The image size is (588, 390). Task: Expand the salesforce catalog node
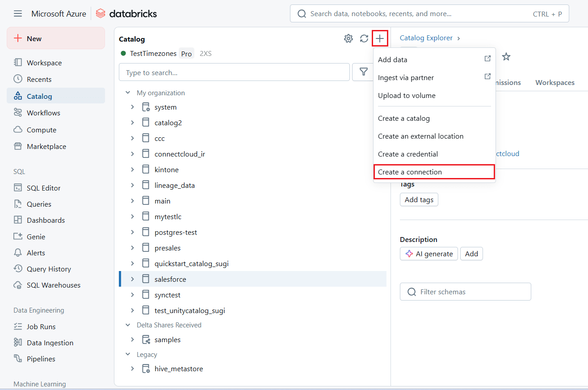pos(132,279)
